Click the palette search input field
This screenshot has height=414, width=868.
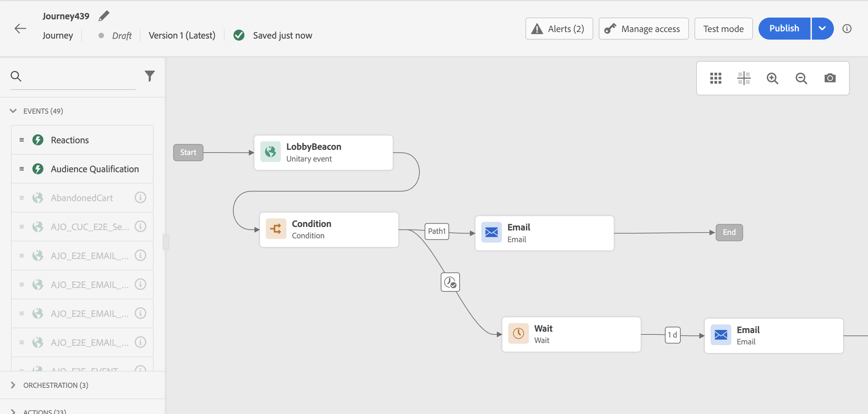pos(79,76)
